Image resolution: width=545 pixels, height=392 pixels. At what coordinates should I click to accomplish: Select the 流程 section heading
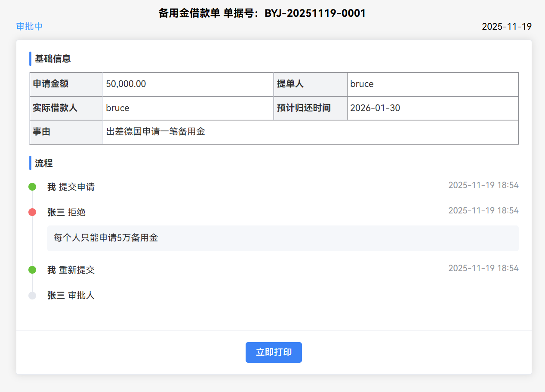coord(43,163)
